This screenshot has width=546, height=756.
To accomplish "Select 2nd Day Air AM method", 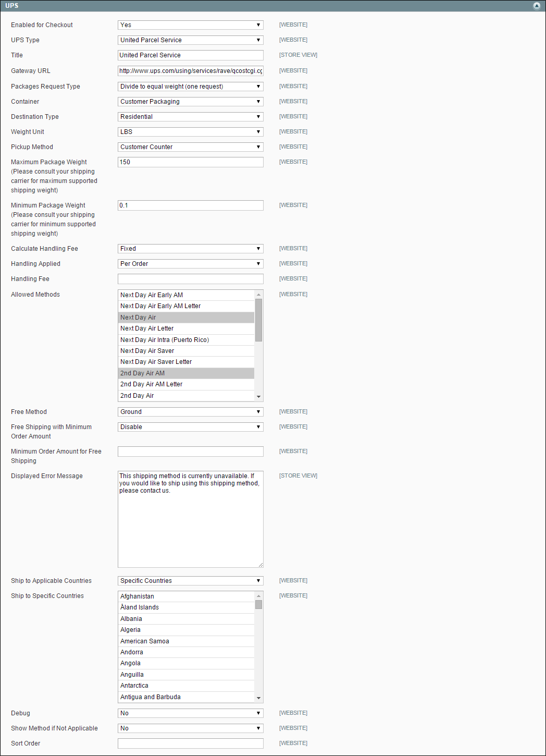I will pos(187,373).
